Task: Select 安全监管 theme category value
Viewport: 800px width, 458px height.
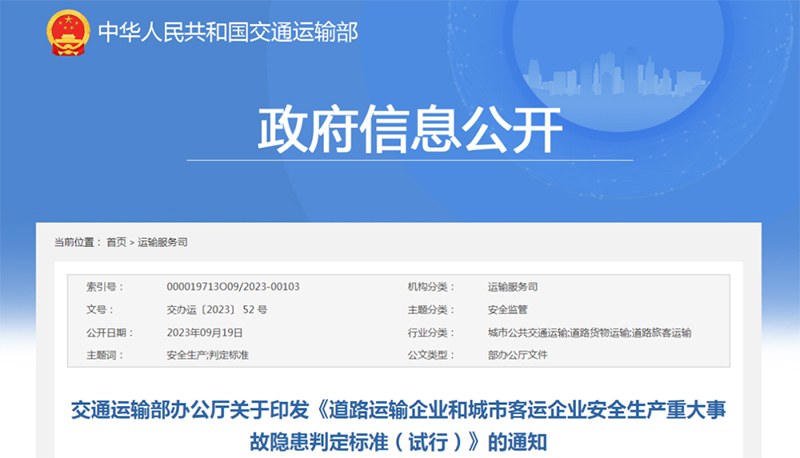Action: [x=508, y=310]
